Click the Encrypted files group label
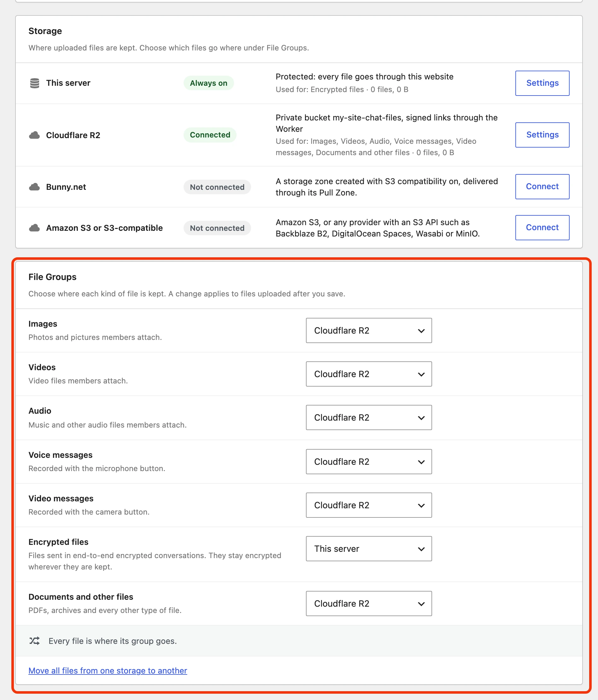Viewport: 598px width, 700px height. click(58, 542)
